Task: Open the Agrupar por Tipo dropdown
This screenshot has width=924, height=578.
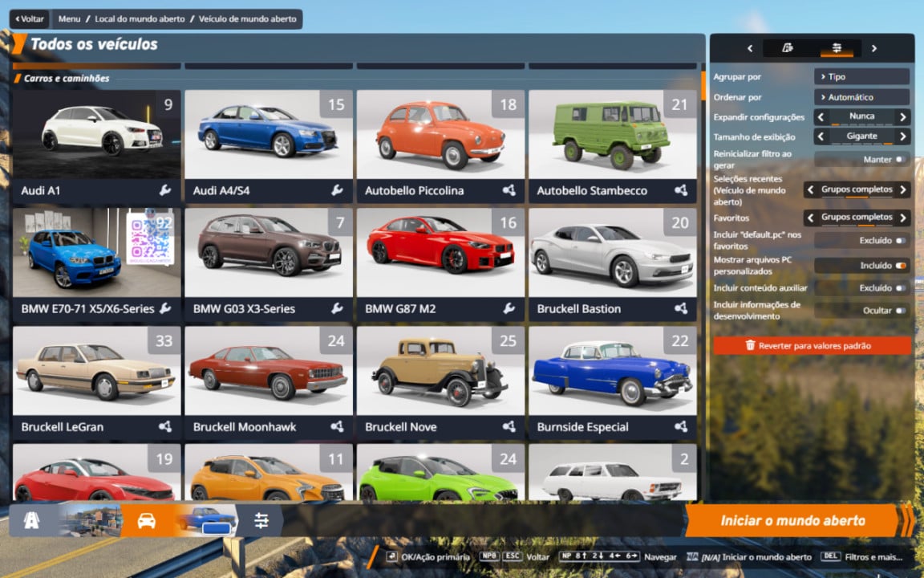Action: coord(862,77)
